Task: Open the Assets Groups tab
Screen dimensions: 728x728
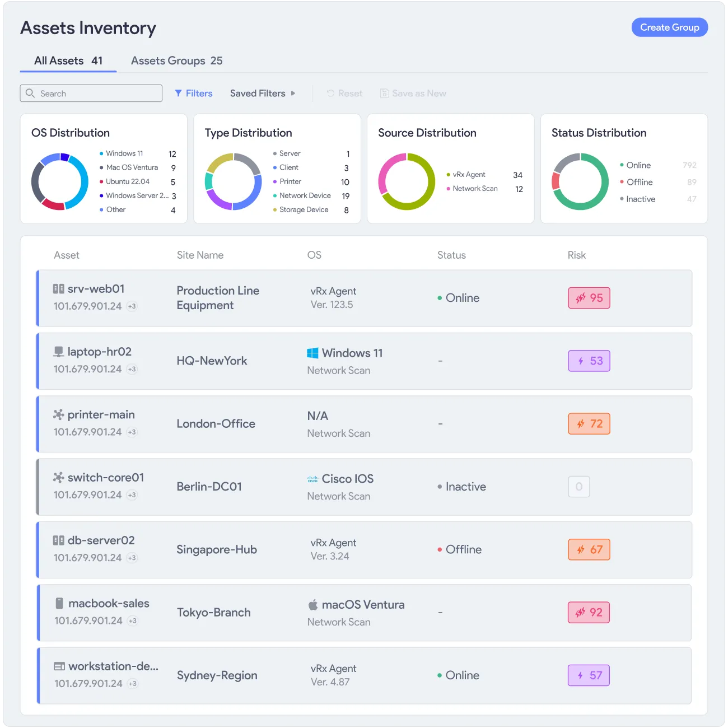Action: click(176, 60)
